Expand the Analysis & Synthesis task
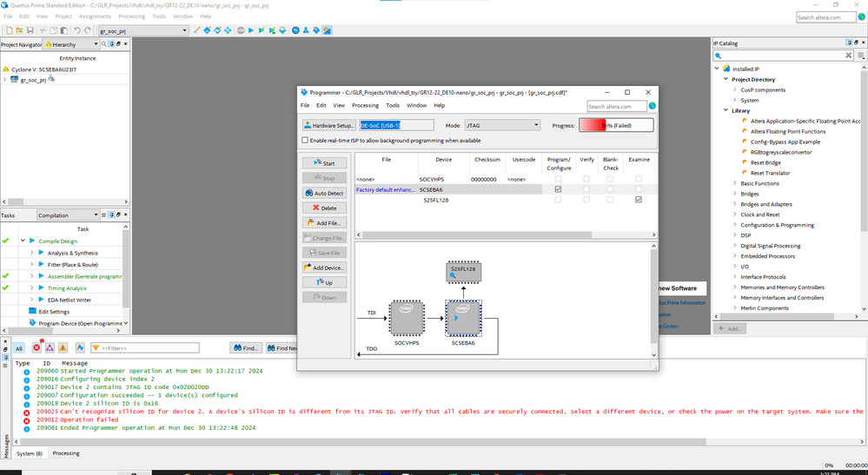Image resolution: width=868 pixels, height=475 pixels. tap(31, 253)
